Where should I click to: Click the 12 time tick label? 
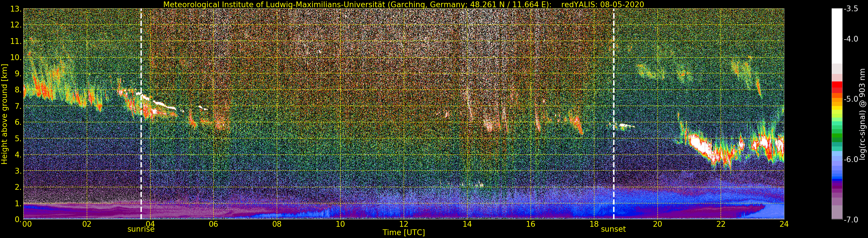(x=404, y=224)
